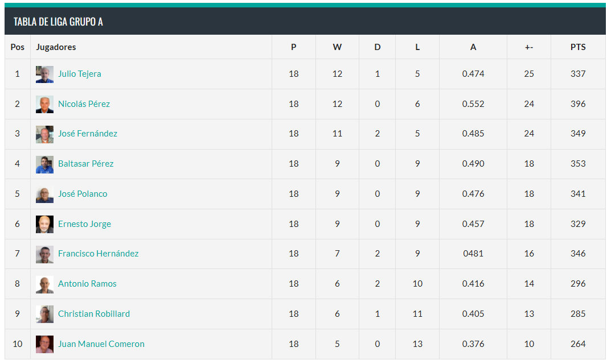Open the Julio Tejera player link
The width and height of the screenshot is (611, 364).
click(x=79, y=74)
